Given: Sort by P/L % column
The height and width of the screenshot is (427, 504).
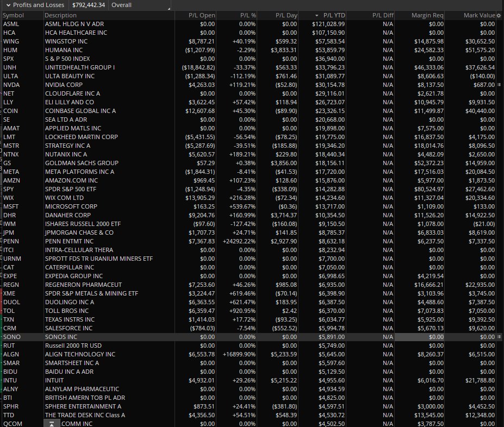Looking at the screenshot, I should coord(248,15).
